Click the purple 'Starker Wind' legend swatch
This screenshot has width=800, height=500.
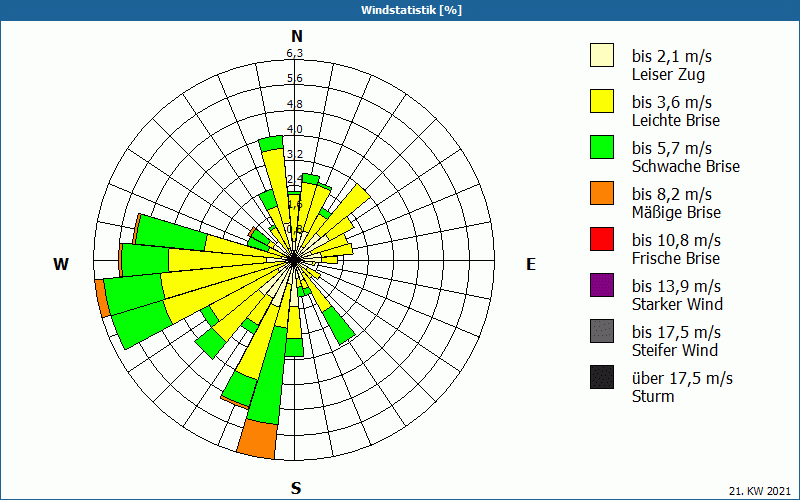[602, 285]
